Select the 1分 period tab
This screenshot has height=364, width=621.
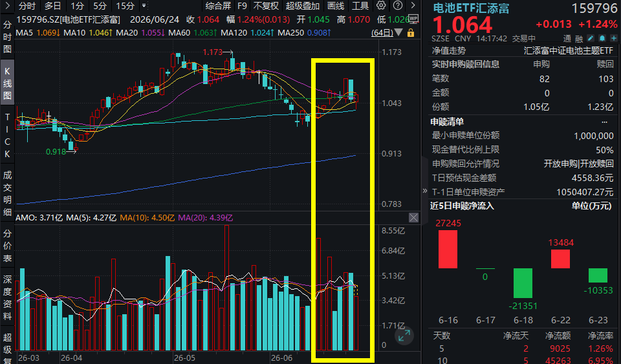[77, 6]
